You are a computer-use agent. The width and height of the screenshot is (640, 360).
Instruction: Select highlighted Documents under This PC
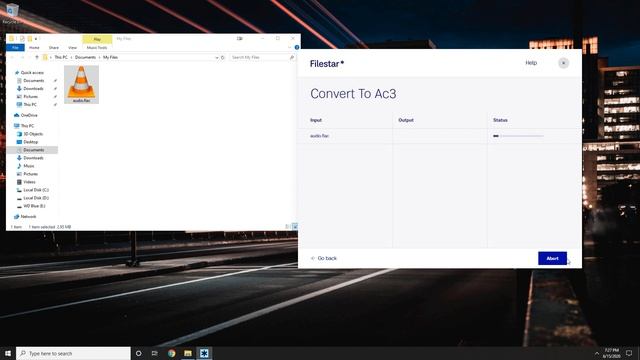(x=33, y=150)
